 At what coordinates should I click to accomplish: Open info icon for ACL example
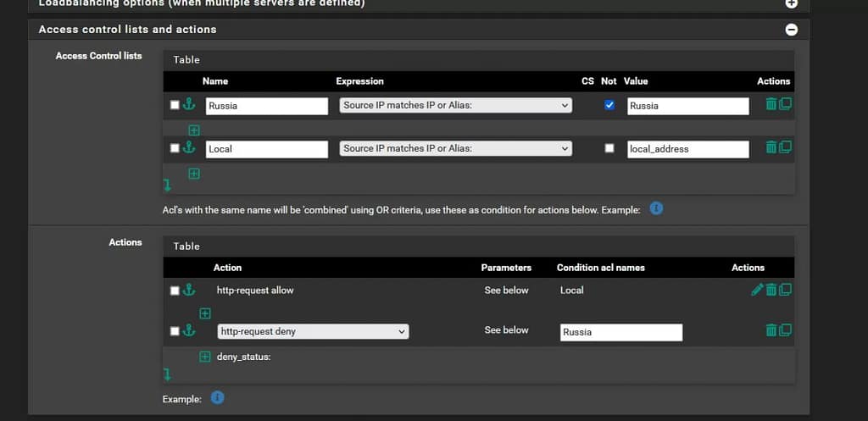[x=656, y=208]
